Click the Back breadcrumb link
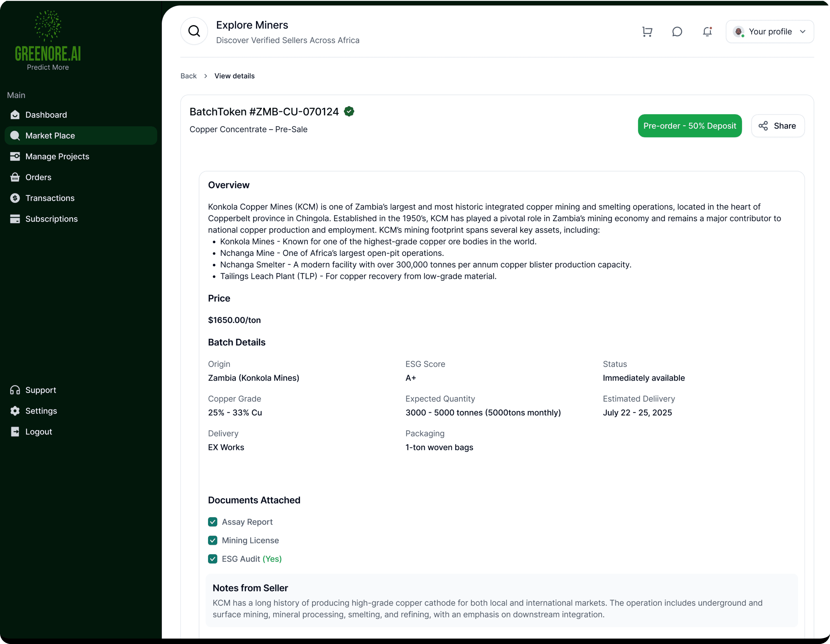The image size is (830, 644). (x=189, y=76)
